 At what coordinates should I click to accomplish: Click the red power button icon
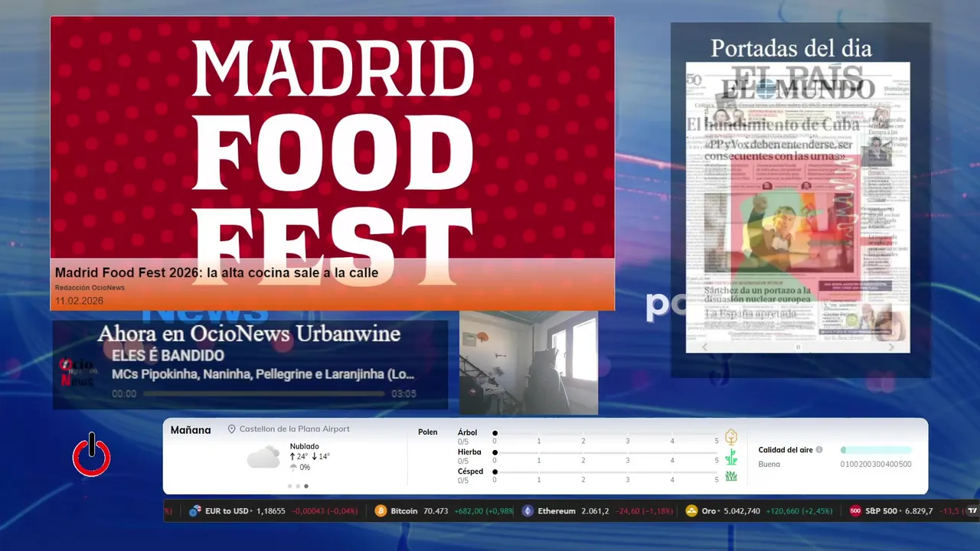click(x=92, y=456)
